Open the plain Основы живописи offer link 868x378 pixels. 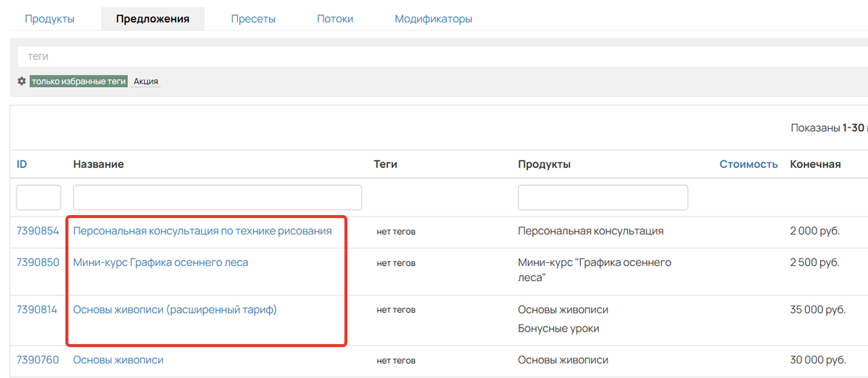[119, 359]
